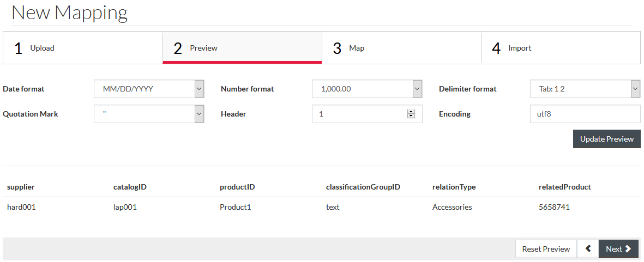Click the classificationGroupID column header
Screen dimensions: 644x262
(x=363, y=187)
